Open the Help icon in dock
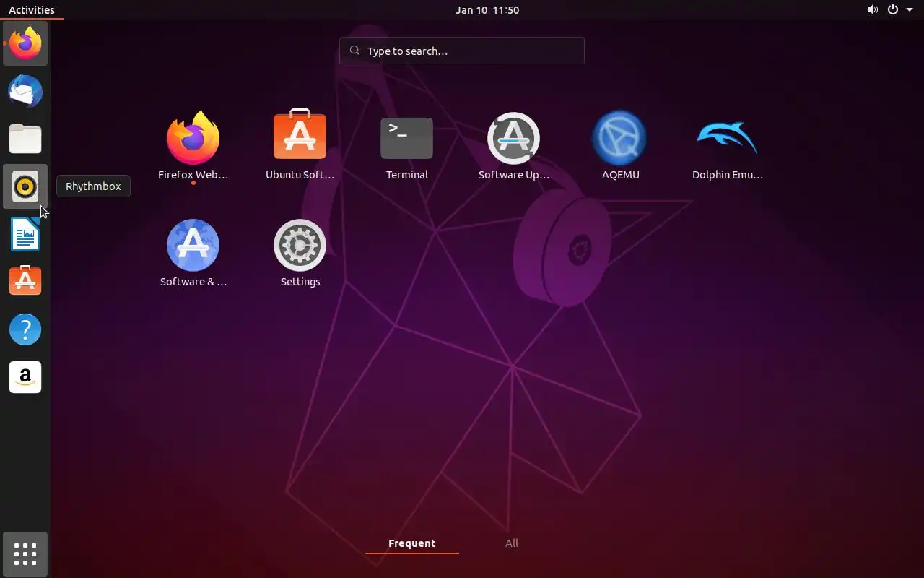The width and height of the screenshot is (924, 578). [x=25, y=329]
